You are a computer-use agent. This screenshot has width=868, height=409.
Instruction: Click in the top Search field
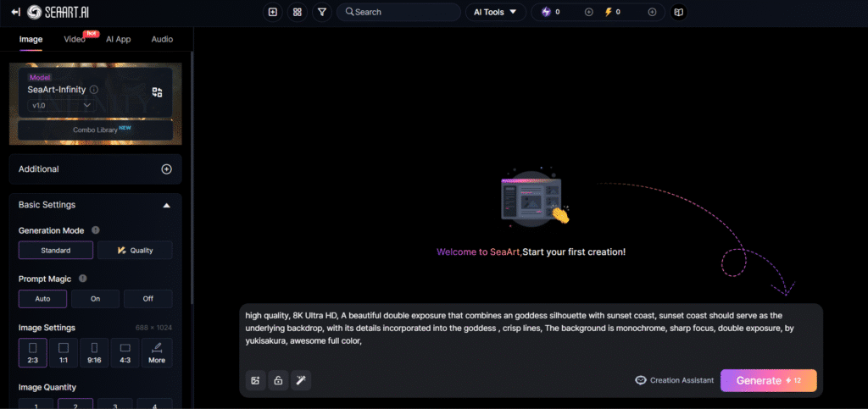click(398, 12)
